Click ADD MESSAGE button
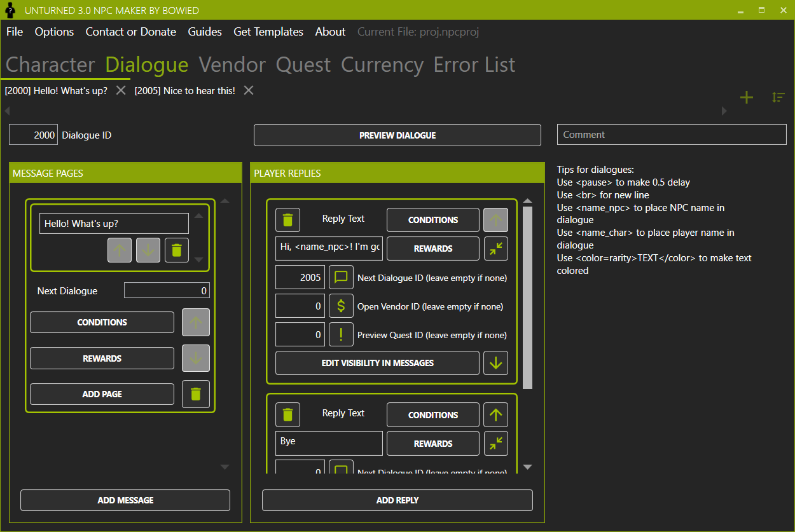Screen dimensions: 795x532 [x=125, y=500]
